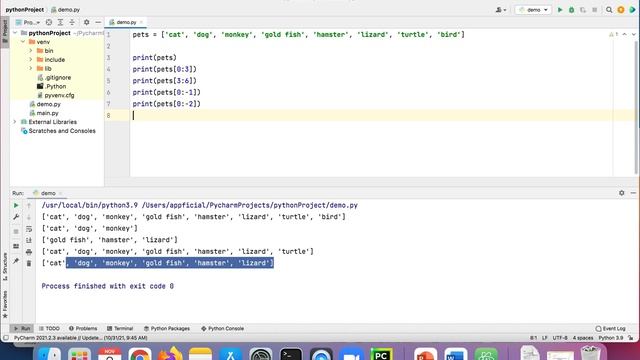
Task: Click the orange updates icon in the toolbar
Action: [x=621, y=10]
